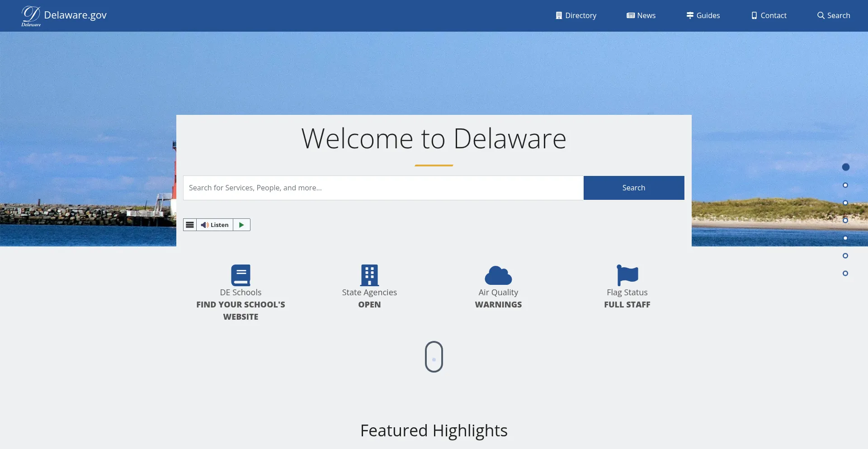Expand the ReadSpeaker listen menu
The image size is (868, 449).
tap(190, 225)
